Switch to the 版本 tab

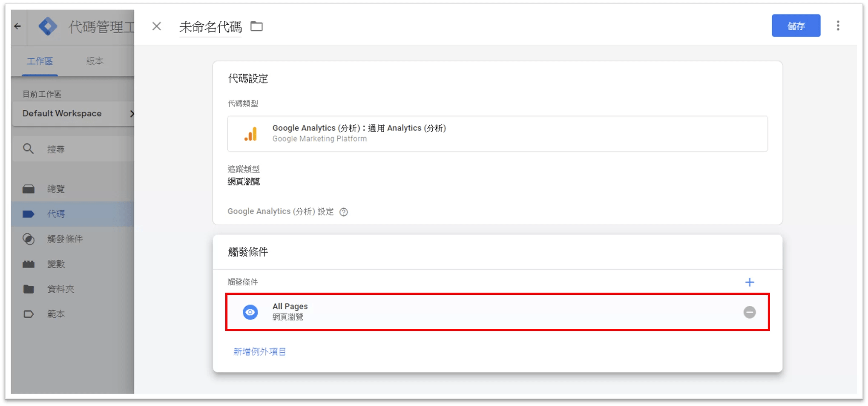pos(95,61)
